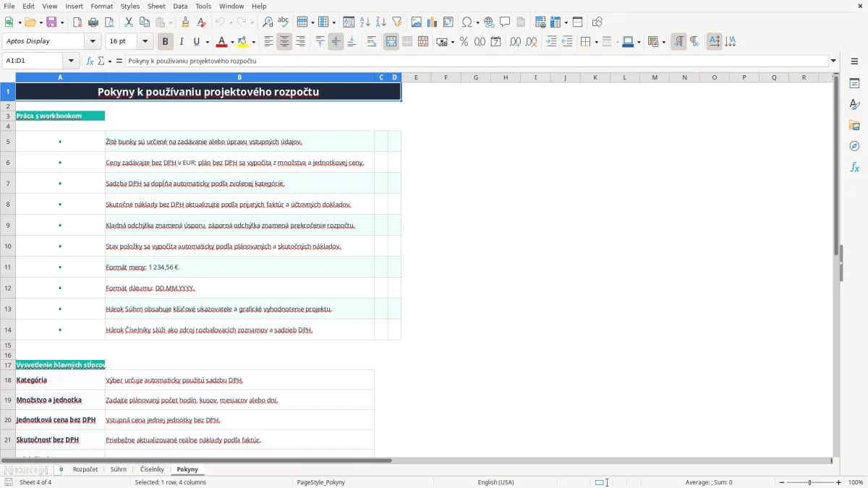Apply the red font color swatch
Screen dimensions: 868x488
(221, 42)
